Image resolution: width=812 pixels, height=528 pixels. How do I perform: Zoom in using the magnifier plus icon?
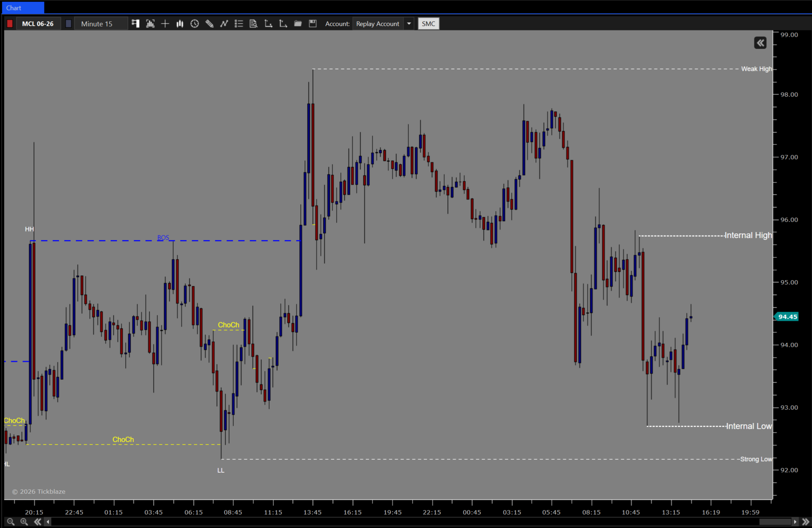24,522
